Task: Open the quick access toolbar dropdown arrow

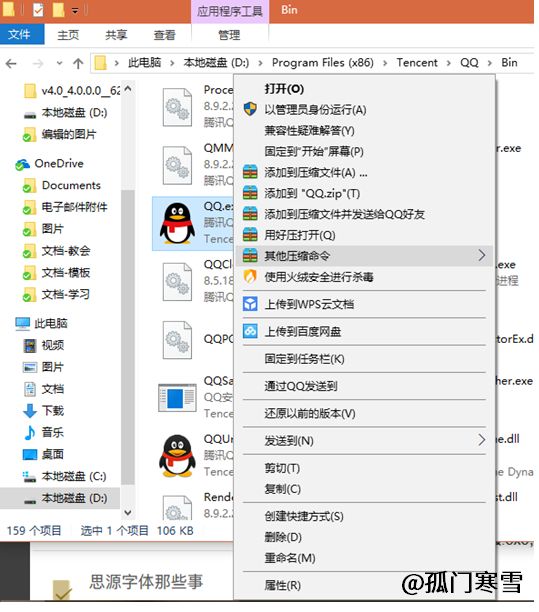Action: tap(75, 11)
